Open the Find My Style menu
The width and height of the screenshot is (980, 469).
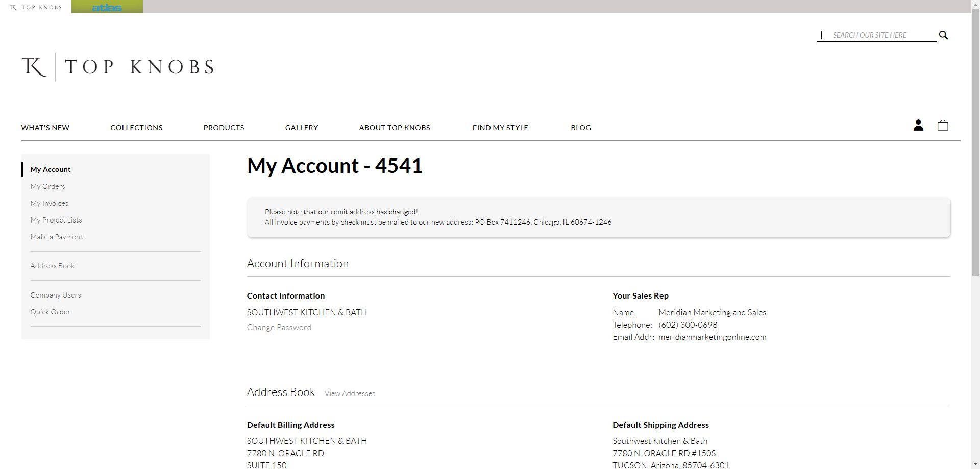click(x=500, y=128)
